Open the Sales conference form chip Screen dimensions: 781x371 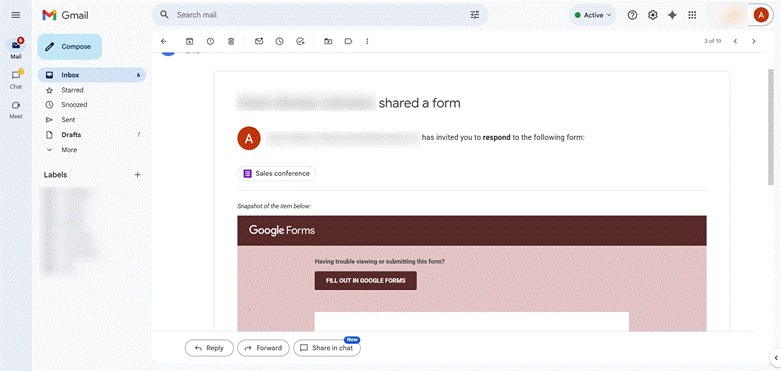276,173
